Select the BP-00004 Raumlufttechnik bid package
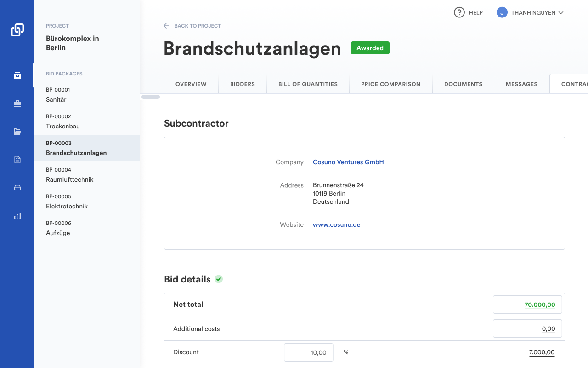 69,175
